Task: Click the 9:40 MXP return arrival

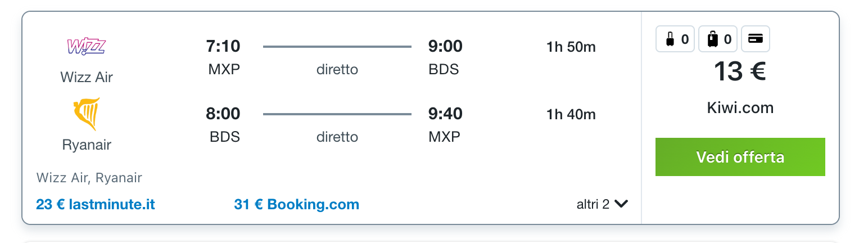Action: pos(445,125)
